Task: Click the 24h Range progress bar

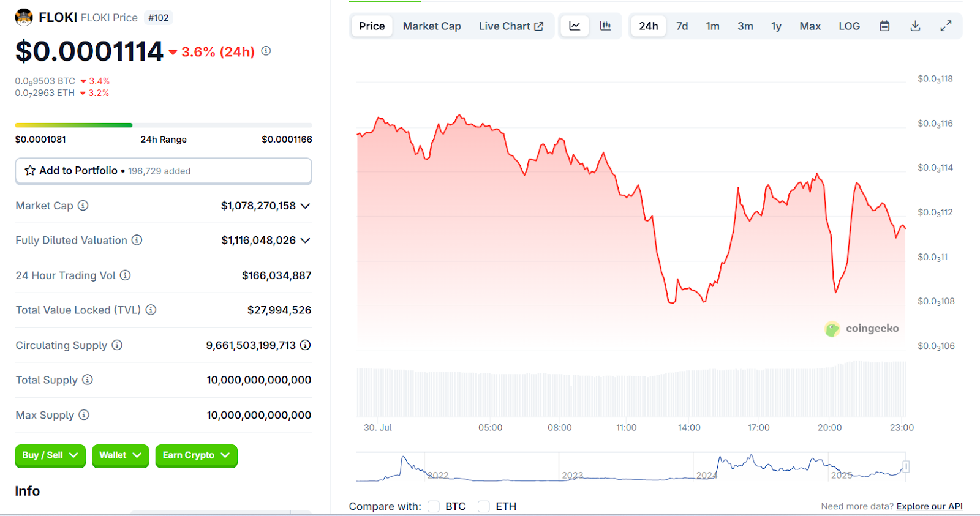Action: pyautogui.click(x=164, y=125)
